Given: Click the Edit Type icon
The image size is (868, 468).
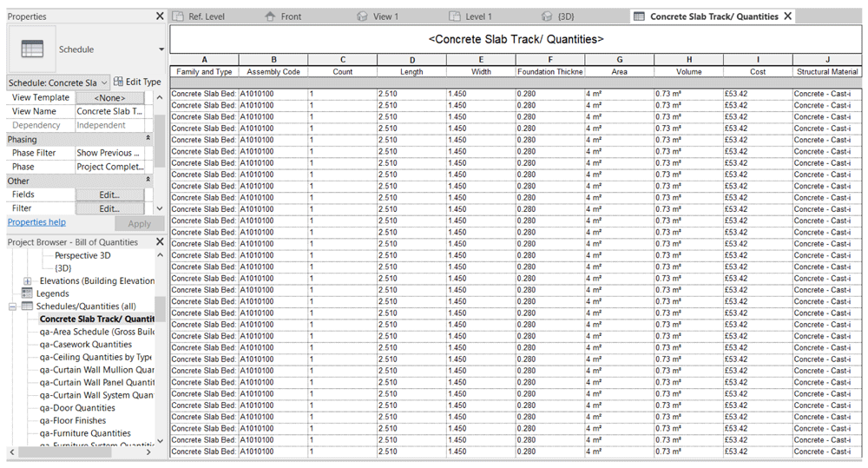Looking at the screenshot, I should tap(118, 82).
